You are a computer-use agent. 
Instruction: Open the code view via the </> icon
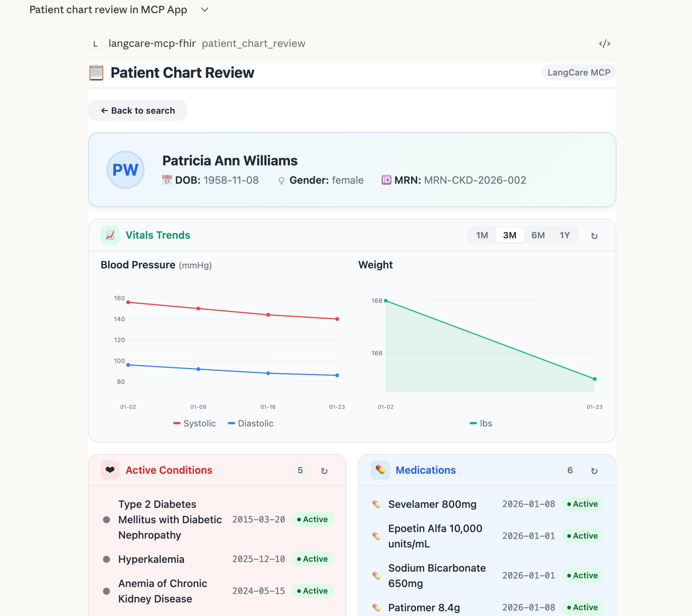point(604,43)
